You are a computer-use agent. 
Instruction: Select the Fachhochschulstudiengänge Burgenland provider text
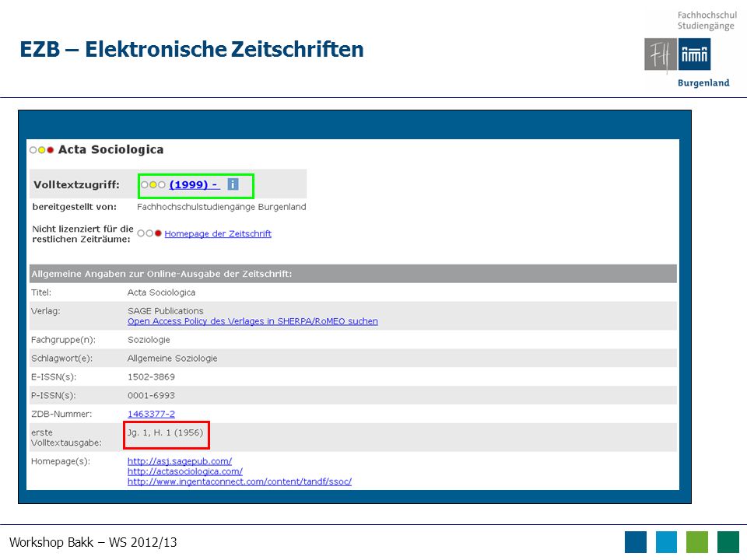222,207
